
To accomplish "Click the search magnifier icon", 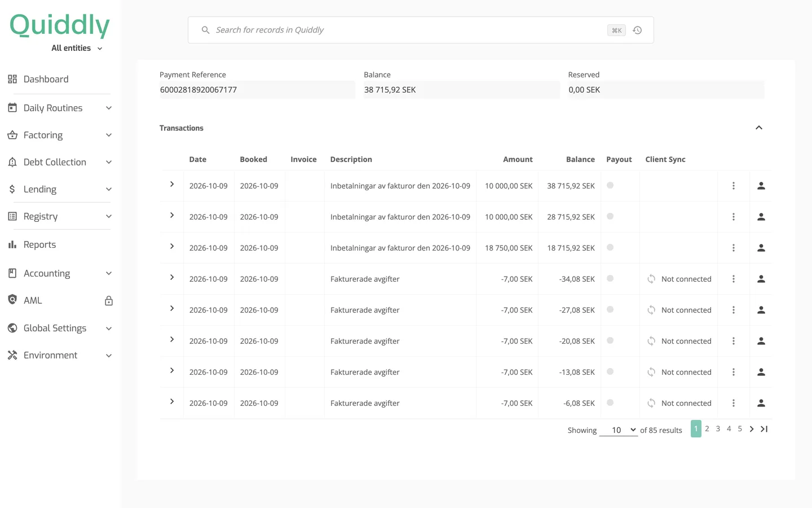I will tap(206, 30).
